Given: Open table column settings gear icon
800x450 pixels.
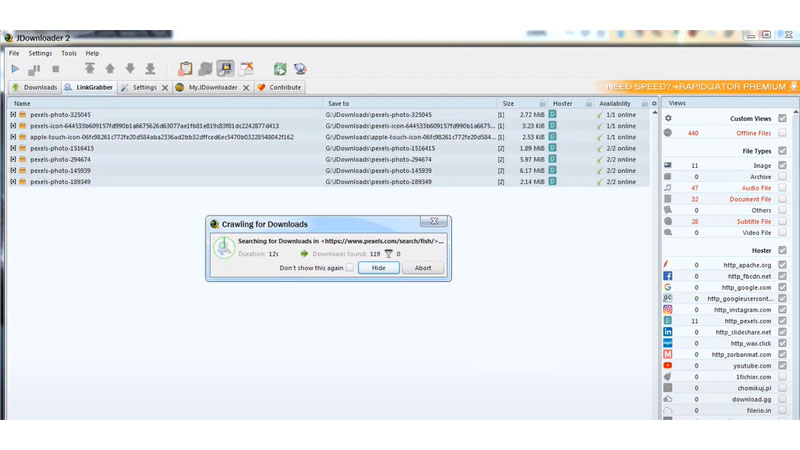Looking at the screenshot, I should point(654,103).
